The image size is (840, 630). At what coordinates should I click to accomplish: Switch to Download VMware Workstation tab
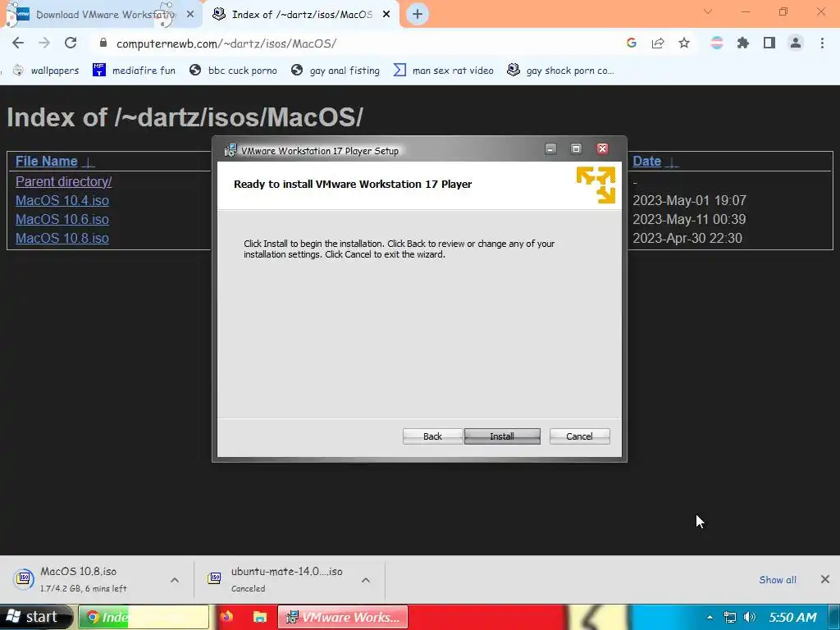tap(102, 14)
